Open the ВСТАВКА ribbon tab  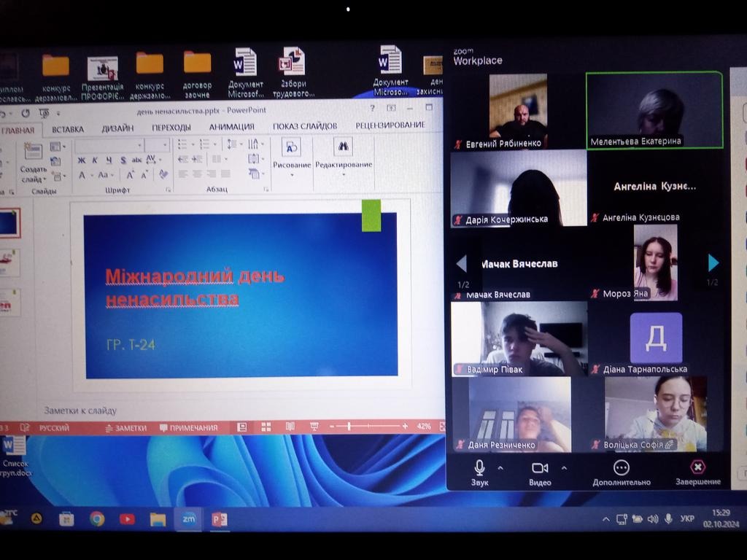coord(68,129)
